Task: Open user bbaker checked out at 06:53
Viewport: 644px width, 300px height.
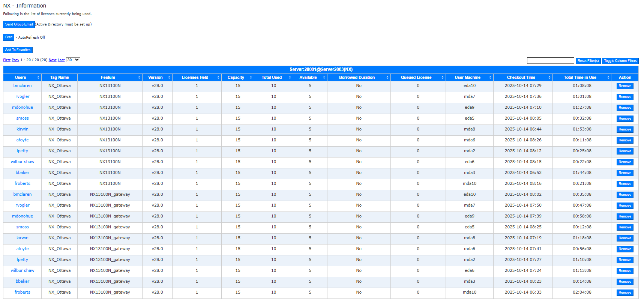Action: pos(23,173)
